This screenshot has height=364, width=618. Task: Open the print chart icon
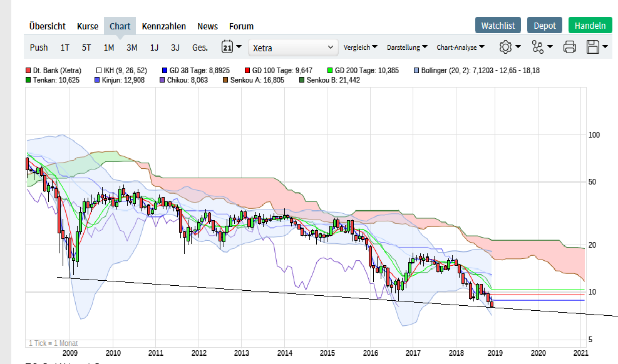(x=569, y=47)
